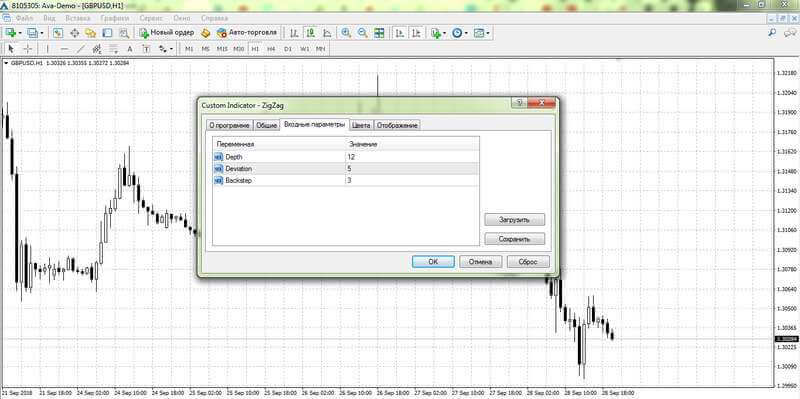Switch to О программе tab
The height and width of the screenshot is (399, 800).
(x=230, y=126)
